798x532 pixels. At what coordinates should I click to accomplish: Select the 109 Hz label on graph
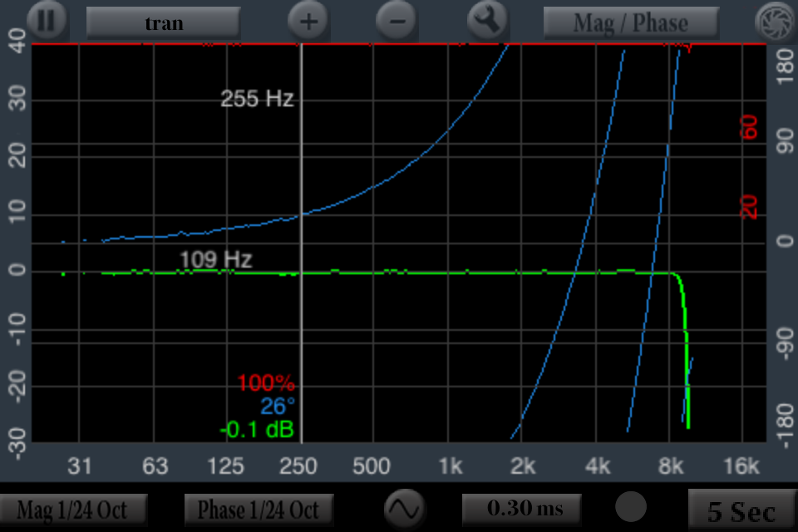pyautogui.click(x=216, y=259)
